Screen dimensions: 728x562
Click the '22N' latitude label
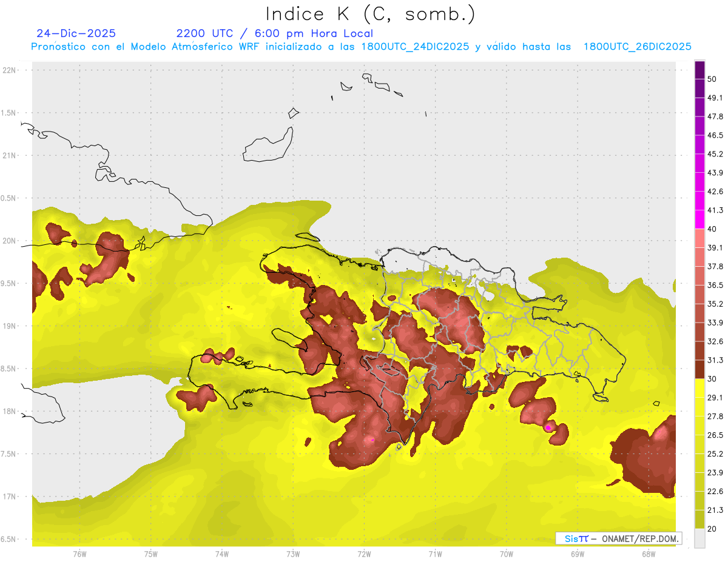(x=10, y=70)
